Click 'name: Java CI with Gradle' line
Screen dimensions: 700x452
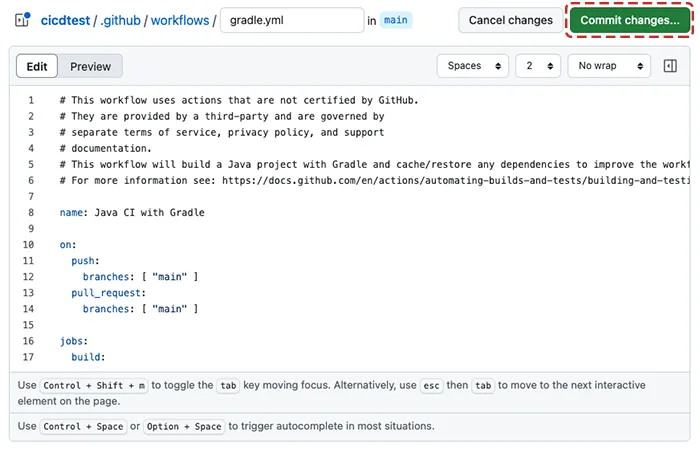point(132,213)
